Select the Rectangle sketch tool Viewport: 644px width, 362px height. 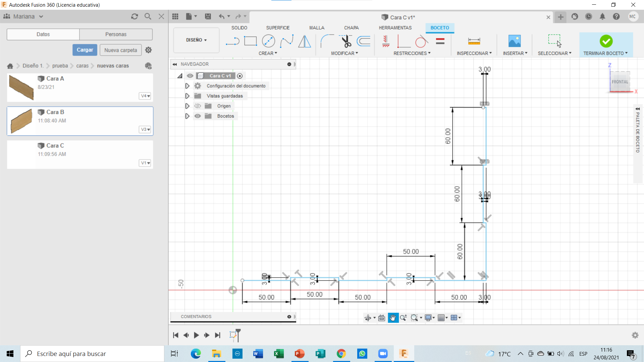[x=250, y=41]
